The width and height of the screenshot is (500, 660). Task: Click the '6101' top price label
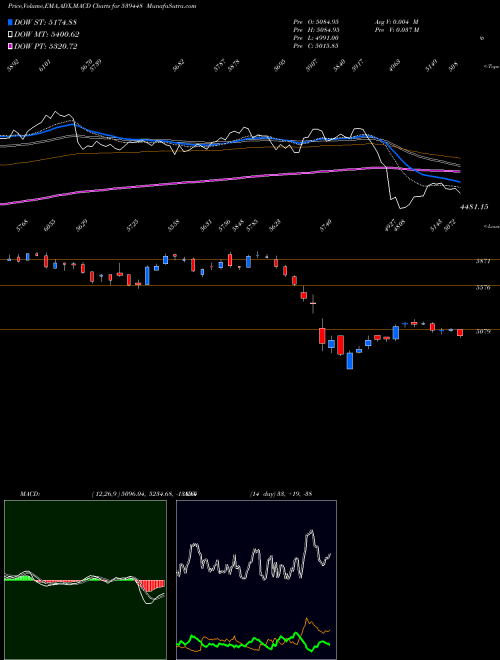coord(45,66)
